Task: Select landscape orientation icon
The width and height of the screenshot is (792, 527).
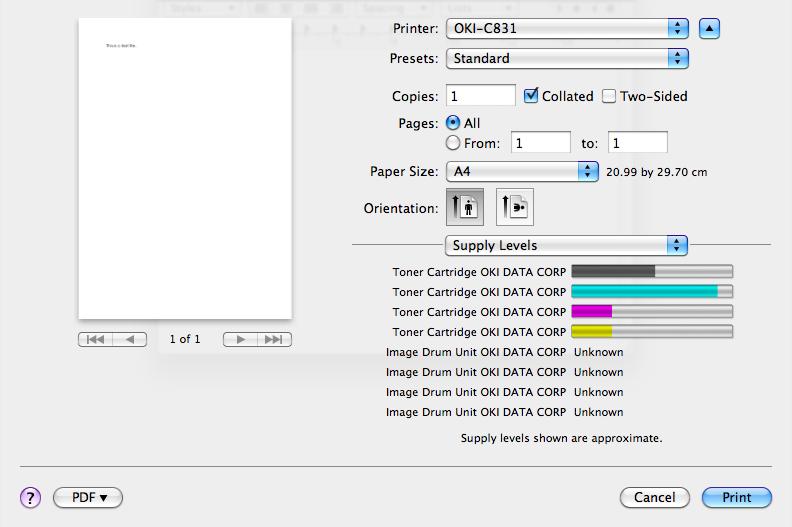Action: click(515, 207)
